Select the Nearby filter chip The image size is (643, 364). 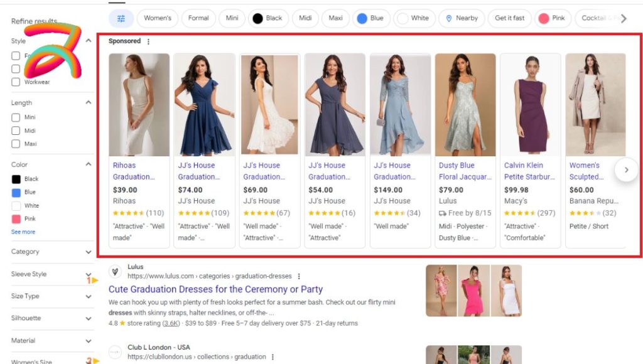tap(462, 18)
